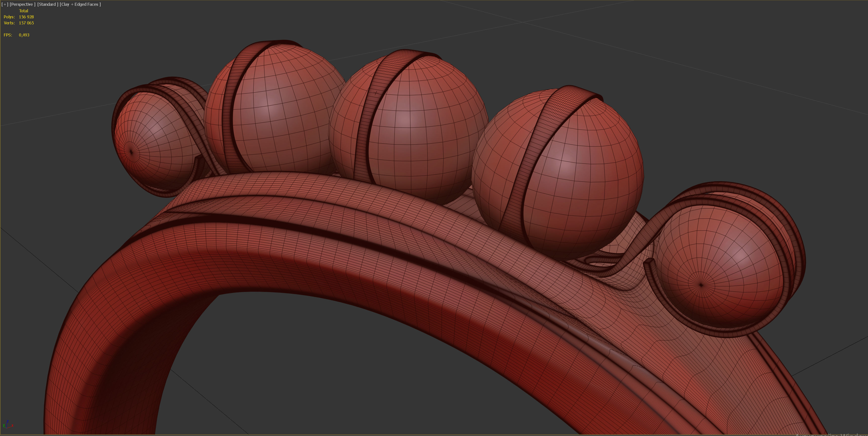Image resolution: width=868 pixels, height=436 pixels.
Task: Select the far-right small sphere's pole vertex
Action: click(701, 285)
